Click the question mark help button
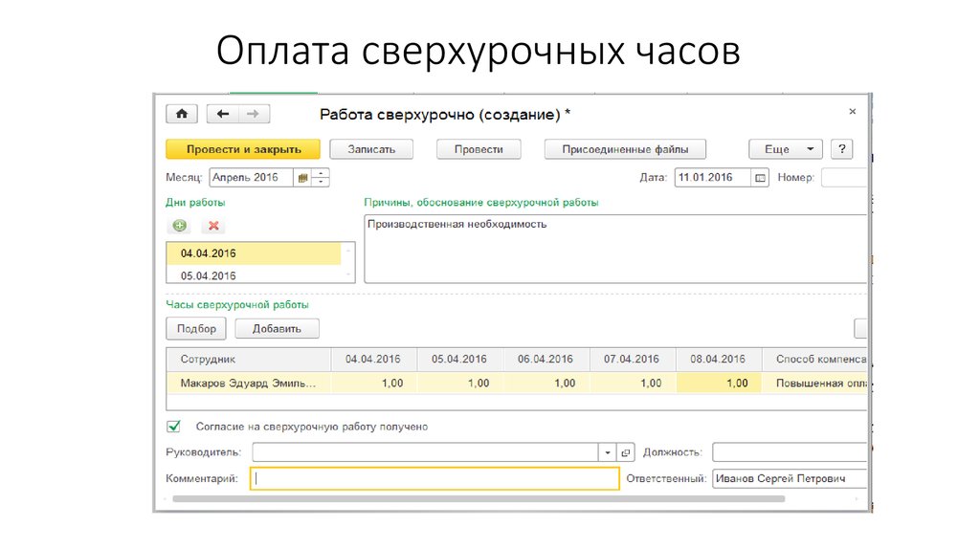This screenshot has height=549, width=980. point(841,149)
